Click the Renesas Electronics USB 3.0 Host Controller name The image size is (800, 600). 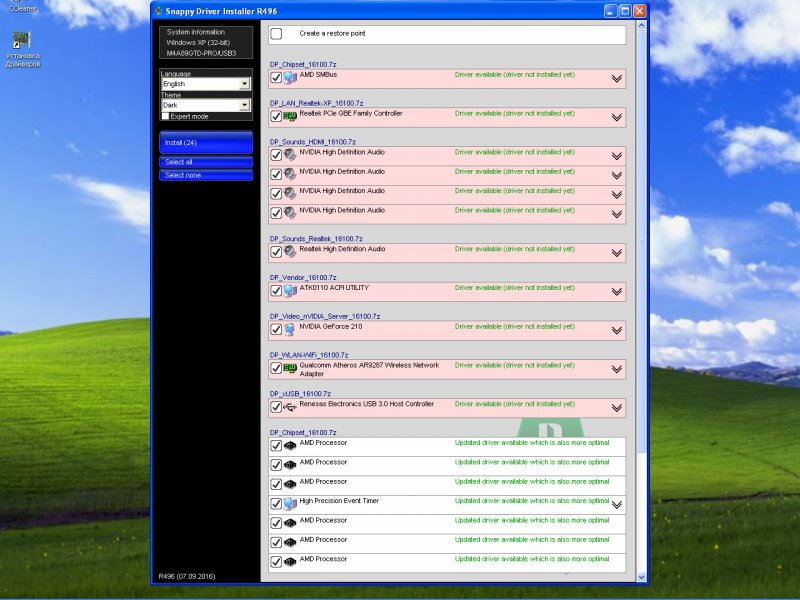pyautogui.click(x=367, y=404)
